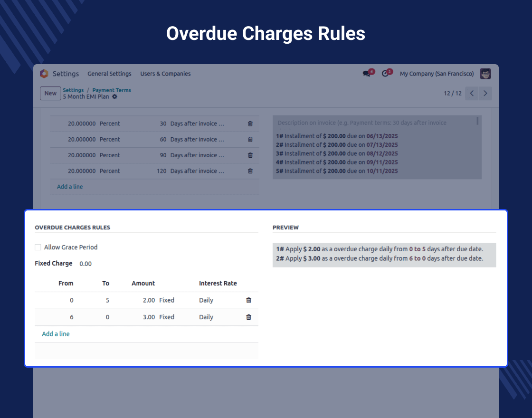Click the From column header
Viewport: 532px width, 418px height.
click(x=66, y=283)
